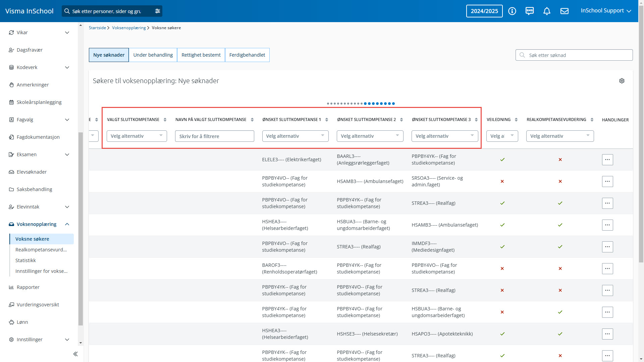Screen dimensions: 644x362
Task: Click the notifications bell icon
Action: (547, 11)
